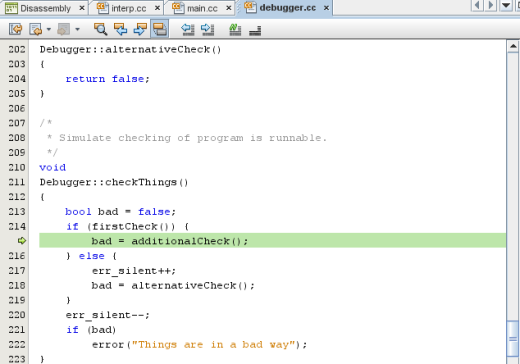This screenshot has height=364, width=520.
Task: Click the "err_silent++;" statement
Action: pyautogui.click(x=134, y=271)
